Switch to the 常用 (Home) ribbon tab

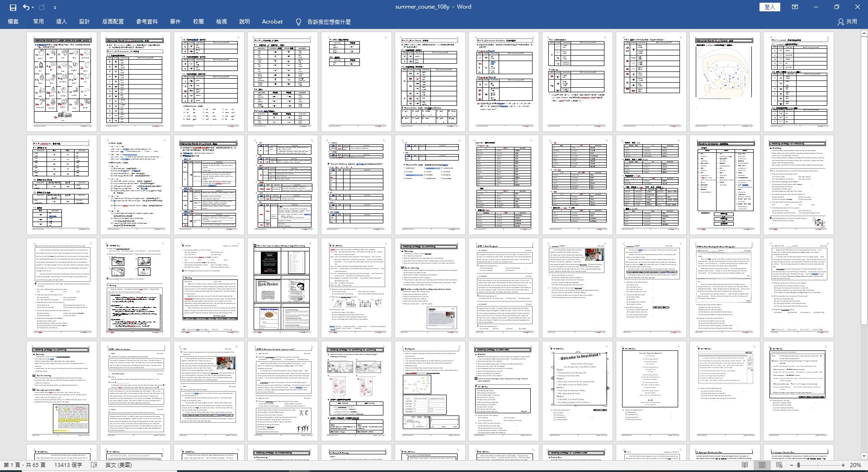(38, 22)
